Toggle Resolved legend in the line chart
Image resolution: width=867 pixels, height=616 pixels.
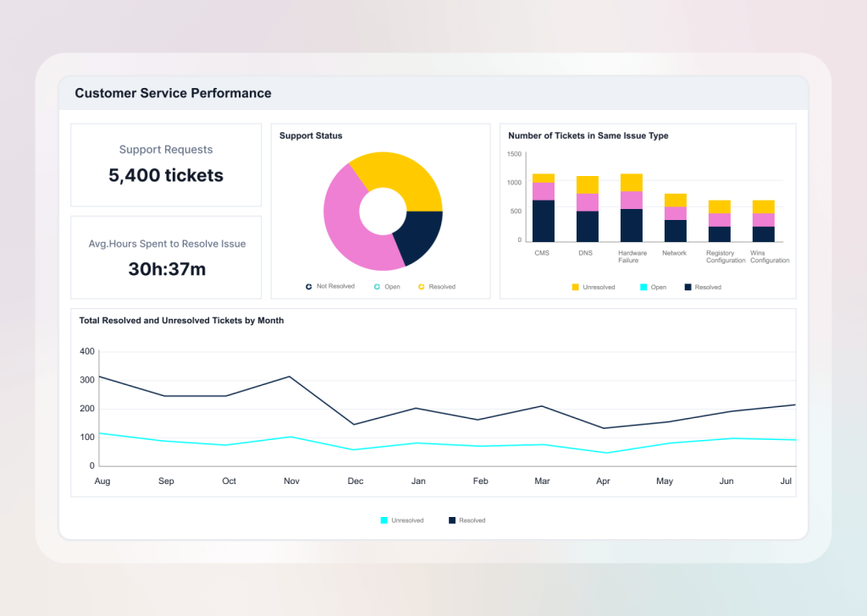point(467,520)
